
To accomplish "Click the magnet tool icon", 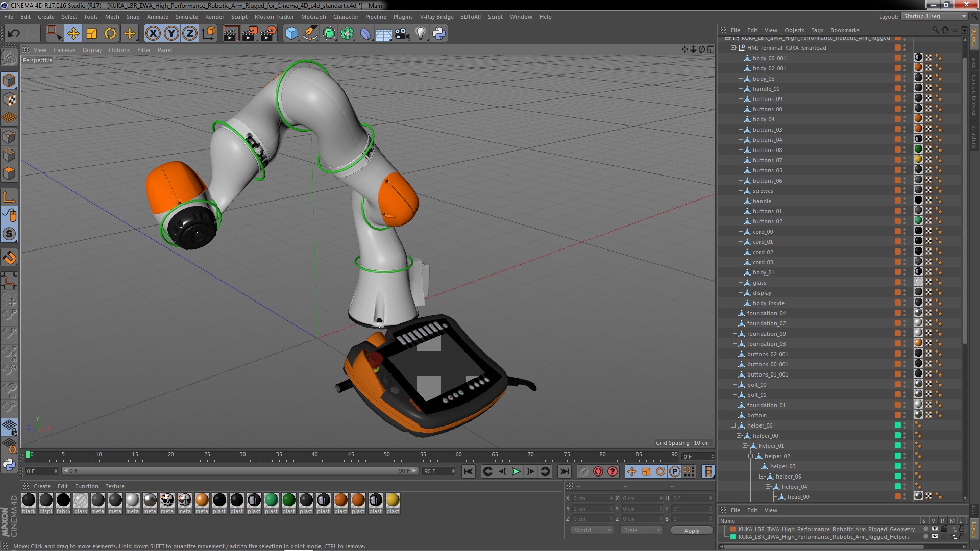I will tap(9, 258).
